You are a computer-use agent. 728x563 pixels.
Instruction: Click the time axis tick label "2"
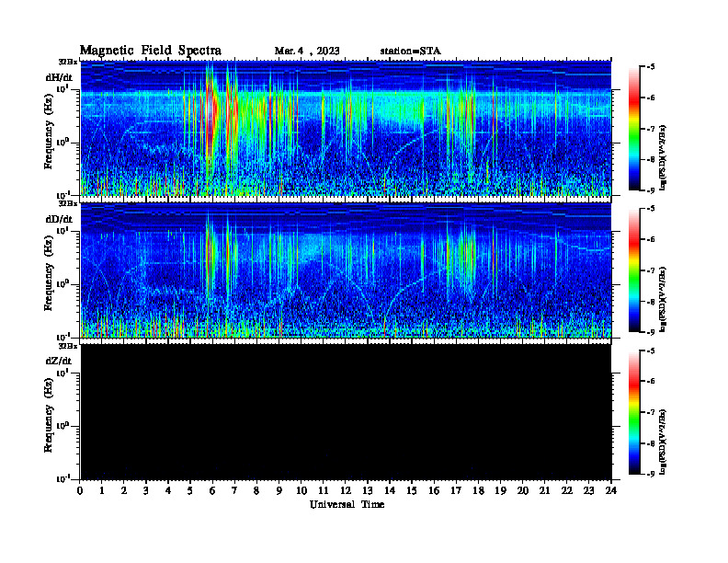tap(124, 490)
